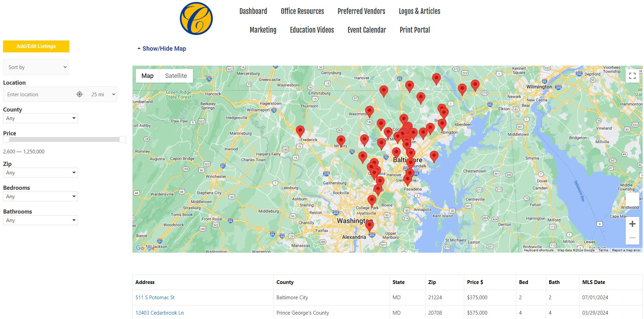Zoom in on the map
Screen dimensions: 644x319
tap(632, 224)
